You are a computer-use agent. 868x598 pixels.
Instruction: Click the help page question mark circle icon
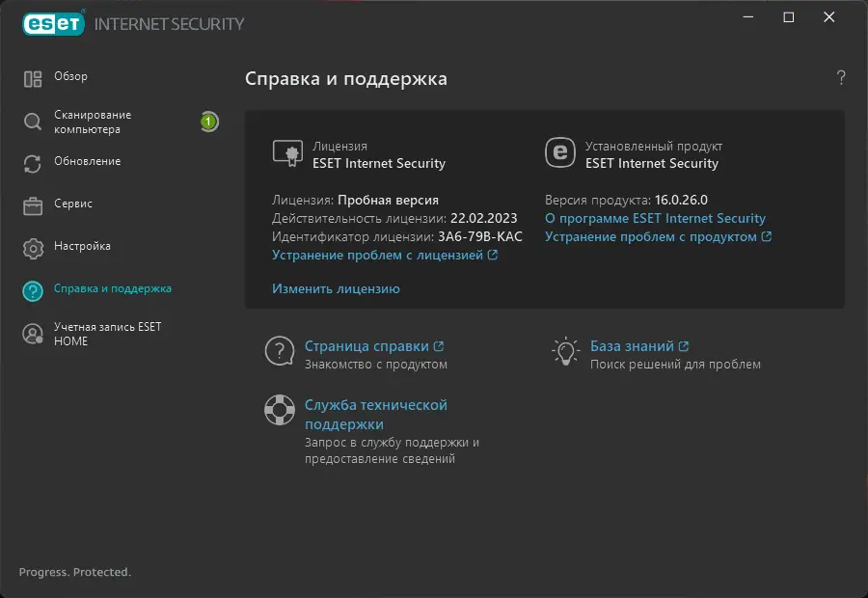click(x=279, y=351)
